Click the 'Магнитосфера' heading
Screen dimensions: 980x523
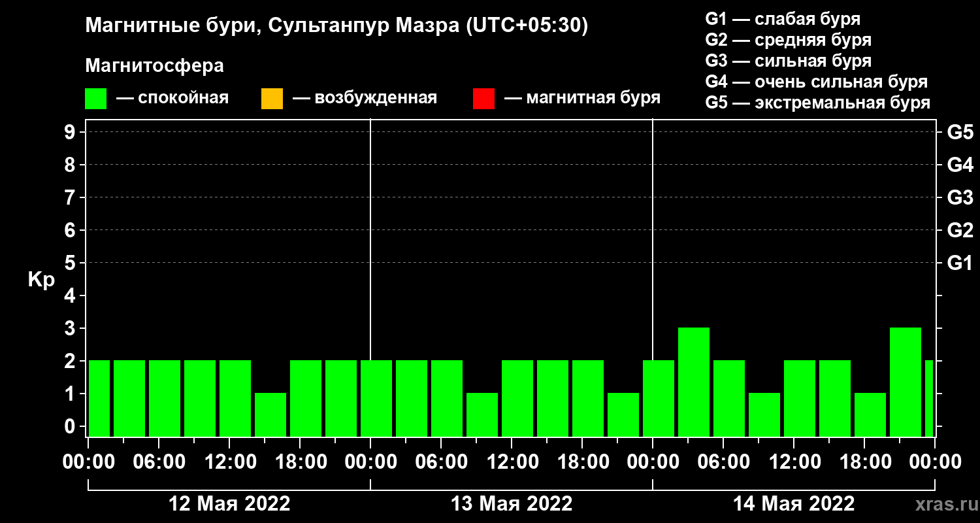tap(154, 66)
